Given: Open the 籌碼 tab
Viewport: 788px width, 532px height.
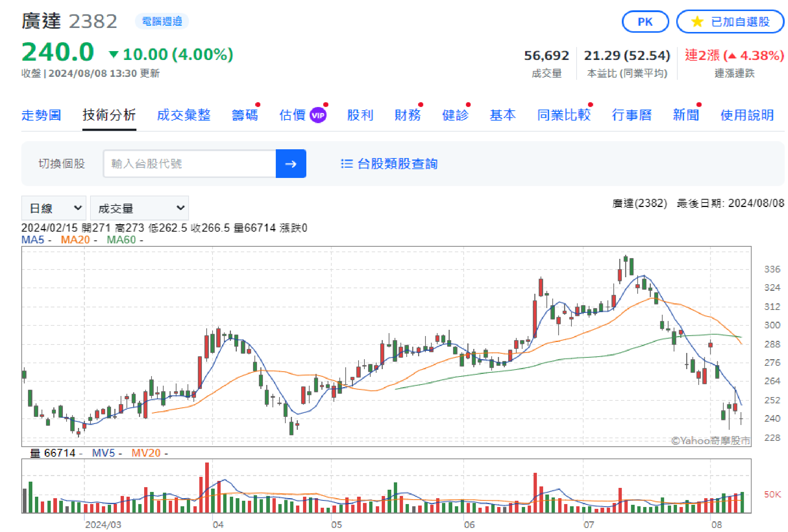Looking at the screenshot, I should point(245,115).
